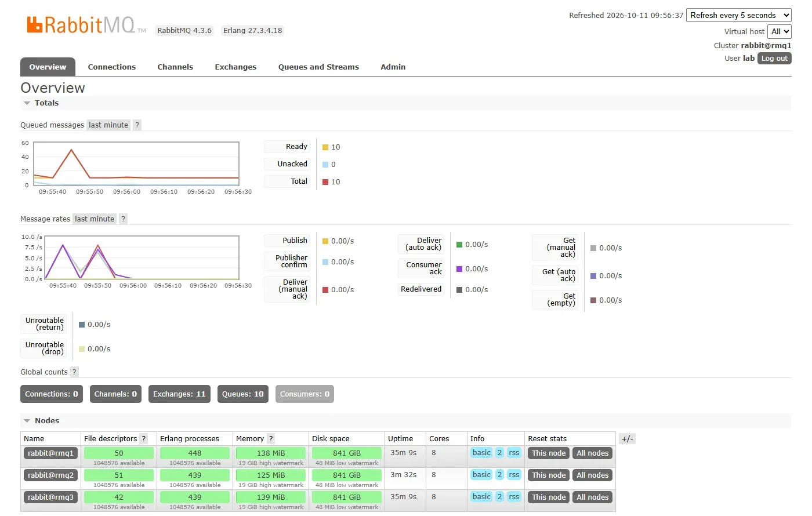
Task: Click basic info tag for rabbit@rmq1
Action: pos(481,453)
